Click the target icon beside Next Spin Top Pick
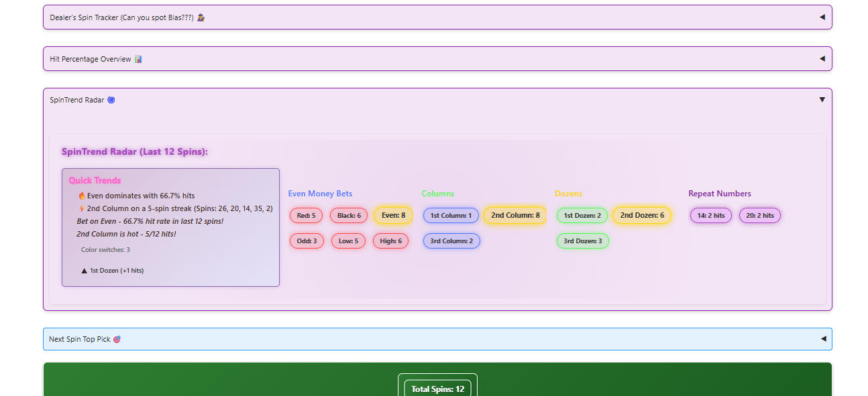Image resolution: width=868 pixels, height=396 pixels. click(x=117, y=339)
